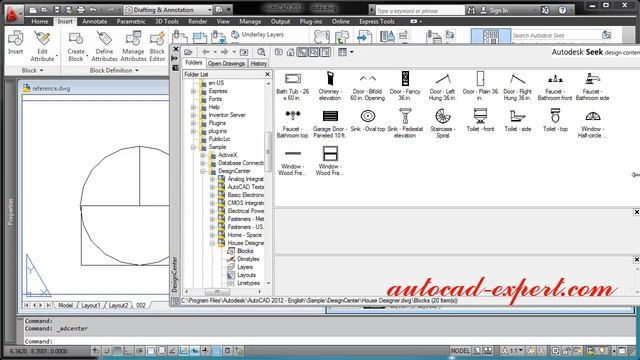Click the Sign In button
640x360 pixels.
[x=495, y=10]
